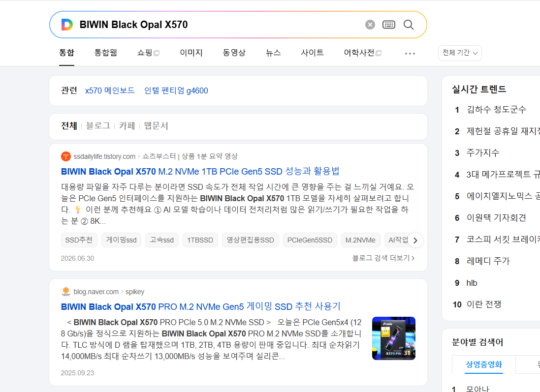Click the magnifier search icon

(x=409, y=25)
